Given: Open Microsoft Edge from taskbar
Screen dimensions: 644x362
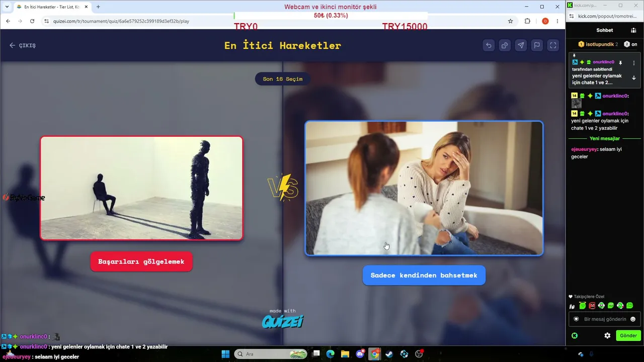Looking at the screenshot, I should [x=330, y=354].
